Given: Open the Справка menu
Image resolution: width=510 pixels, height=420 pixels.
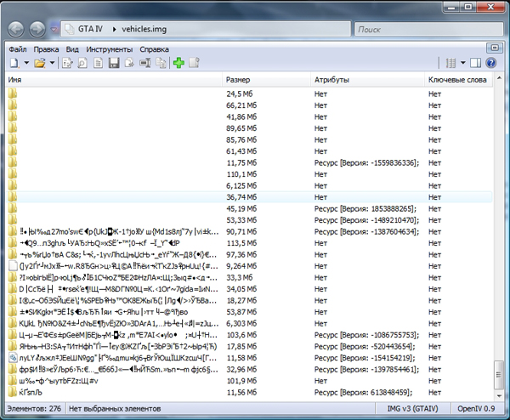Looking at the screenshot, I should click(154, 49).
